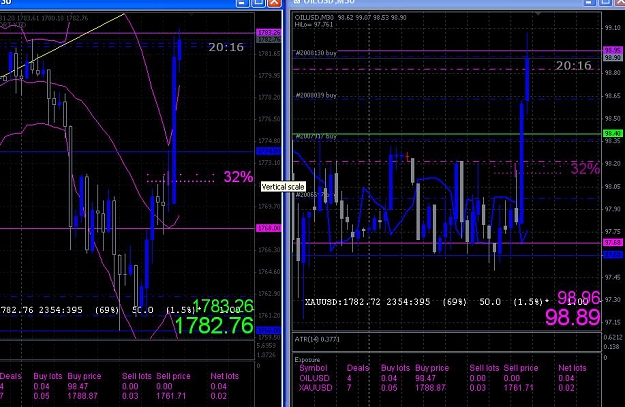Image resolution: width=625 pixels, height=407 pixels.
Task: Click the 20:16 timer in left chart
Action: pyautogui.click(x=226, y=47)
